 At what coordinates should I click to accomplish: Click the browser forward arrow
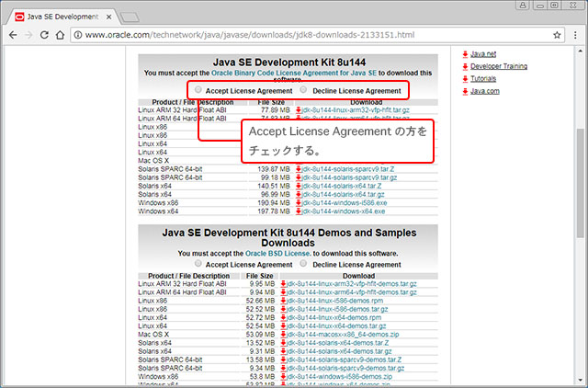coord(28,35)
